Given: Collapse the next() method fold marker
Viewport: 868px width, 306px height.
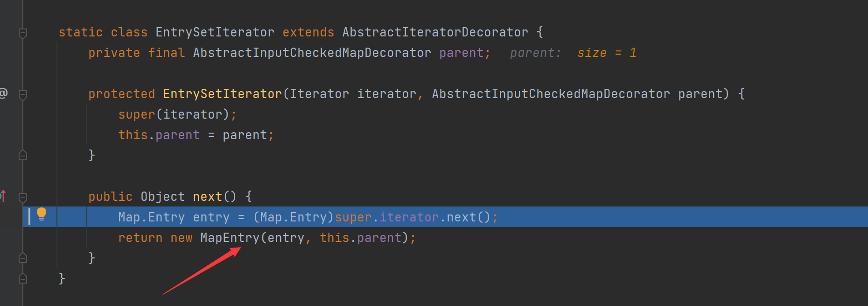Looking at the screenshot, I should point(22,197).
